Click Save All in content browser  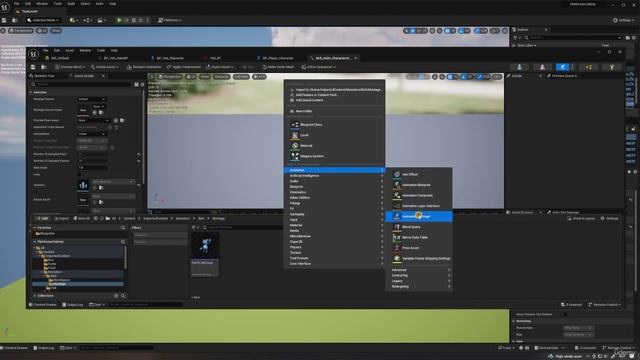pos(81,218)
